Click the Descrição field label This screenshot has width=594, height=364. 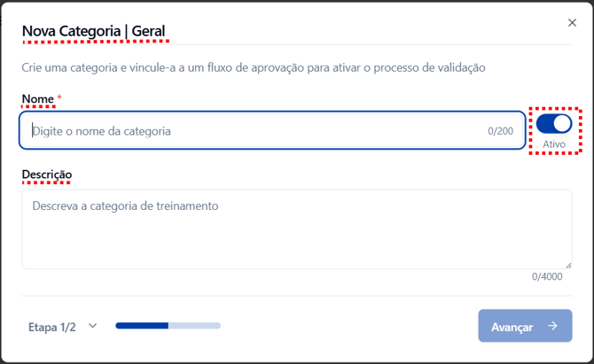(46, 174)
